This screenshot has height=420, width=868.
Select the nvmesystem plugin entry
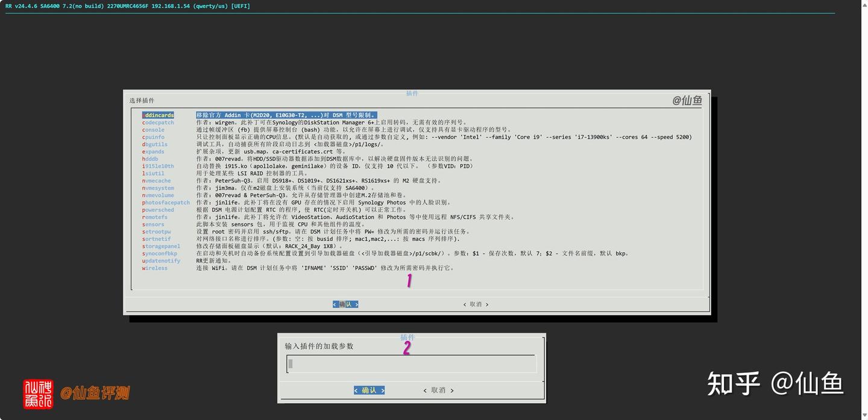click(x=259, y=188)
